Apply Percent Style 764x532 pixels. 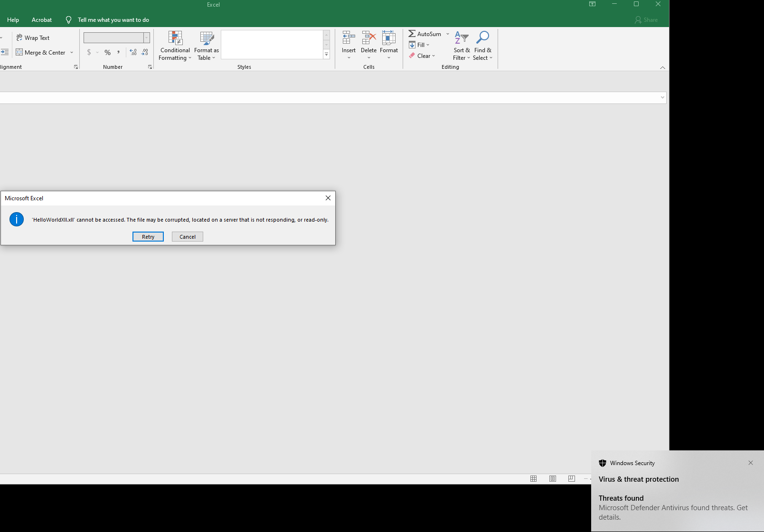[108, 53]
